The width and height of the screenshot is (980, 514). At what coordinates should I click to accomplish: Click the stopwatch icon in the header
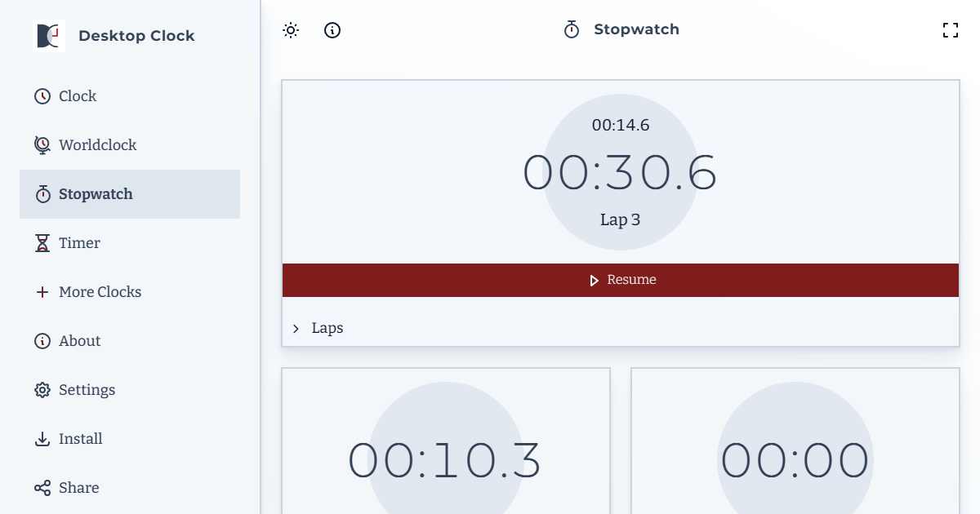[571, 29]
